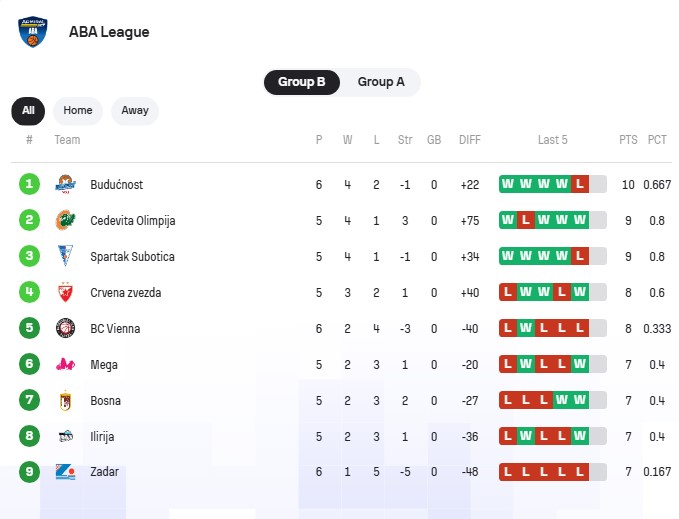Show Home standings only
Image resolution: width=679 pixels, height=519 pixels.
(78, 111)
